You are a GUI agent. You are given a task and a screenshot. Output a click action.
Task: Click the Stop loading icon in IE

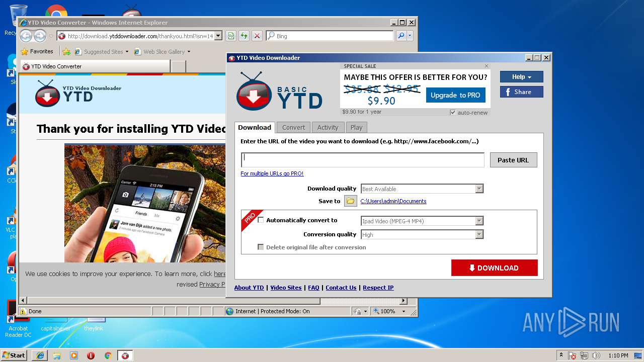coord(257,36)
